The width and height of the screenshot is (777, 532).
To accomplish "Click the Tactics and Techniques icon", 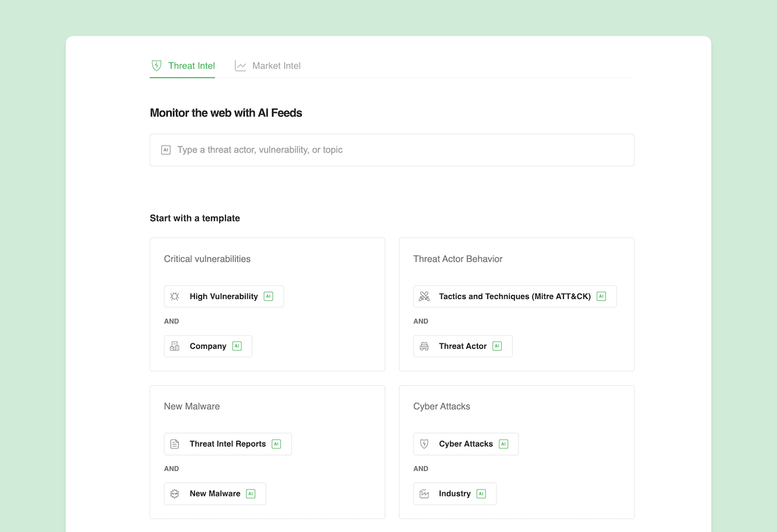I will (x=424, y=296).
